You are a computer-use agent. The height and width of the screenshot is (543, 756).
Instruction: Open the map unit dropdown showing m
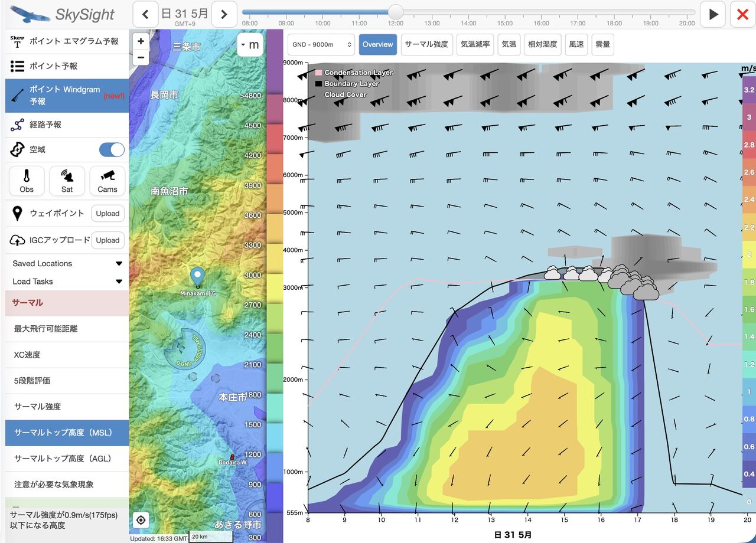(249, 45)
